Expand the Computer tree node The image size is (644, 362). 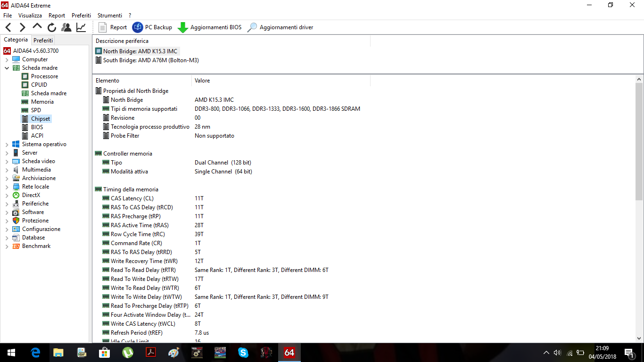click(7, 59)
